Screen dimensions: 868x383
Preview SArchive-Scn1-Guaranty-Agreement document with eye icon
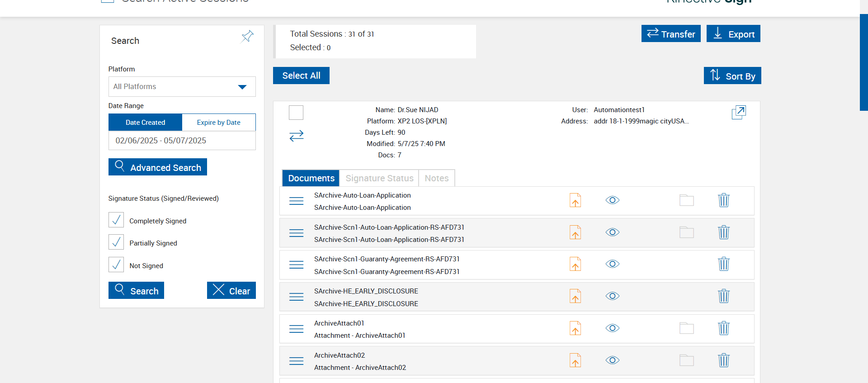(612, 264)
